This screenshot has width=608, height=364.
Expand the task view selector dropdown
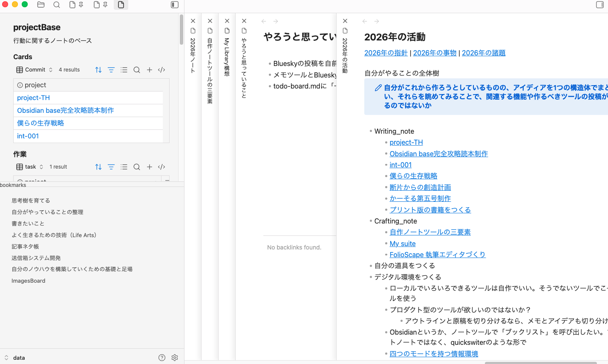coord(30,167)
